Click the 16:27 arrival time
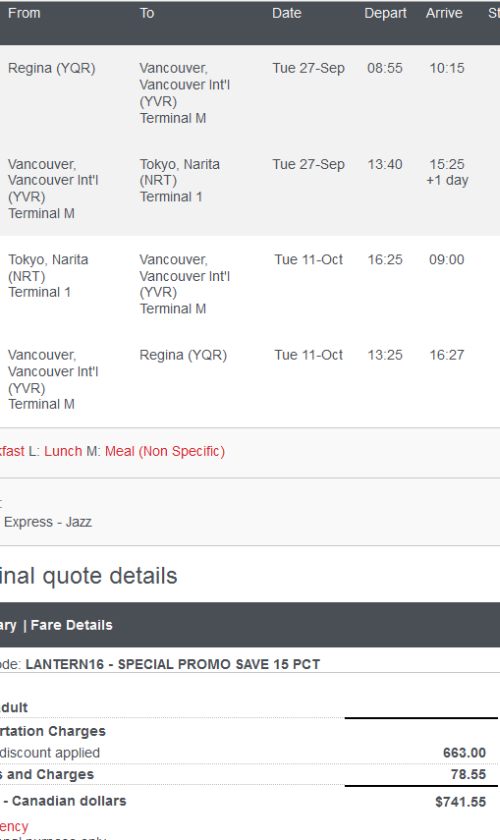The height and width of the screenshot is (840, 500). (x=446, y=355)
